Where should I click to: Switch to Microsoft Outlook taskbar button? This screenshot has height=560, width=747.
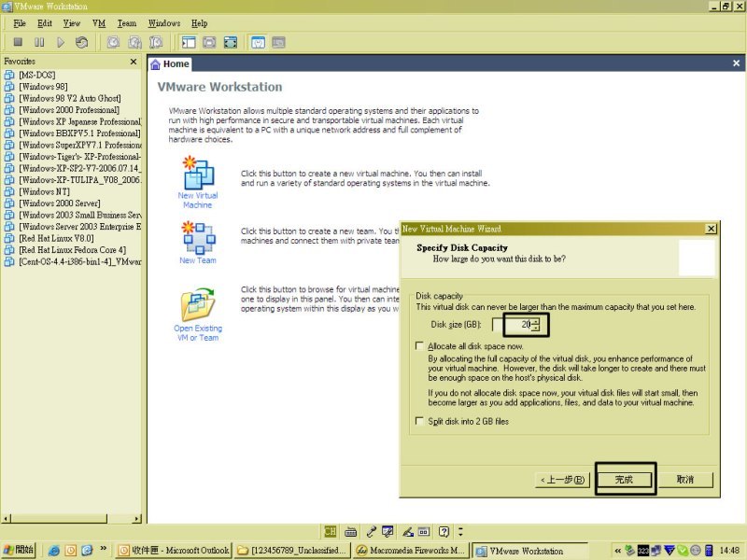point(174,551)
